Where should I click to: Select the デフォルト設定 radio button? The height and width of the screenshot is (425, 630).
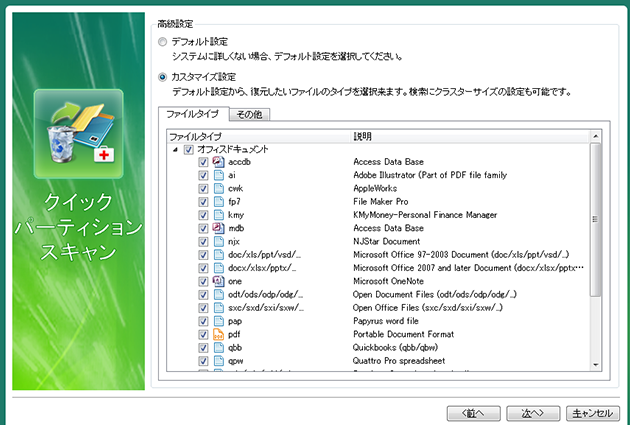(162, 42)
